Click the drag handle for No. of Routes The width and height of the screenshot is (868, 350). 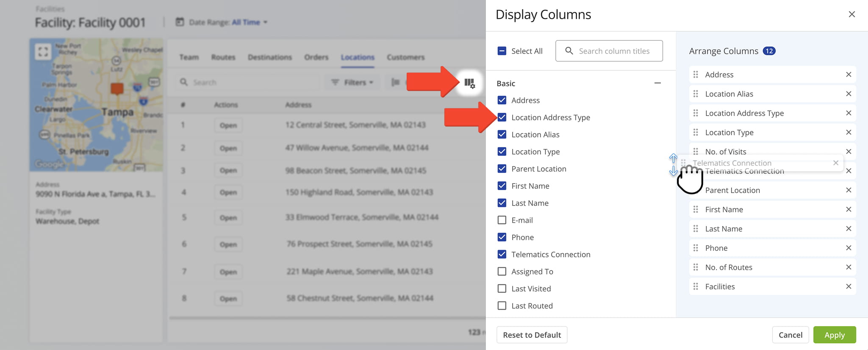(x=696, y=267)
